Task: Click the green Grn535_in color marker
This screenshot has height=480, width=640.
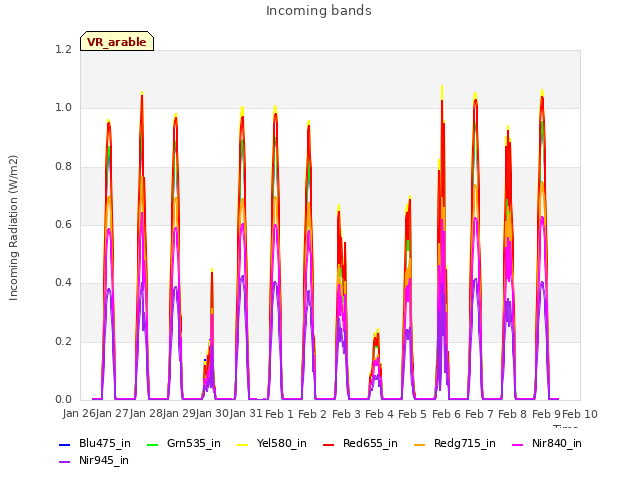Action: [152, 444]
